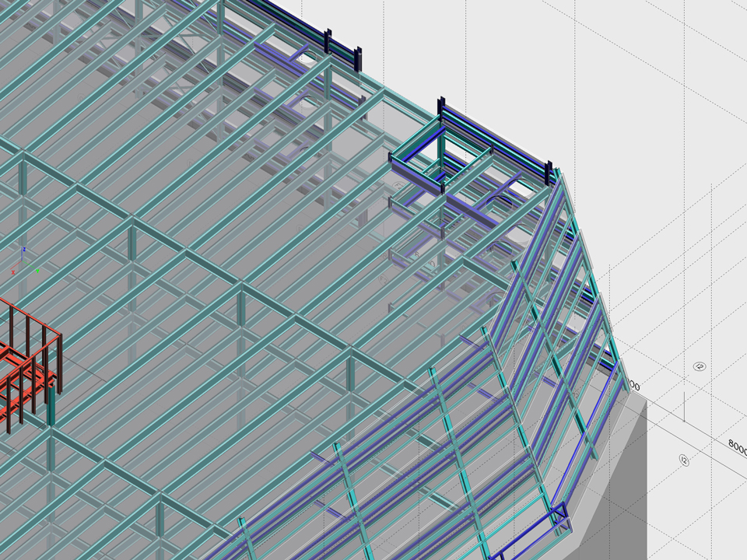Select the upper grid bubble labeled 12

(699, 366)
